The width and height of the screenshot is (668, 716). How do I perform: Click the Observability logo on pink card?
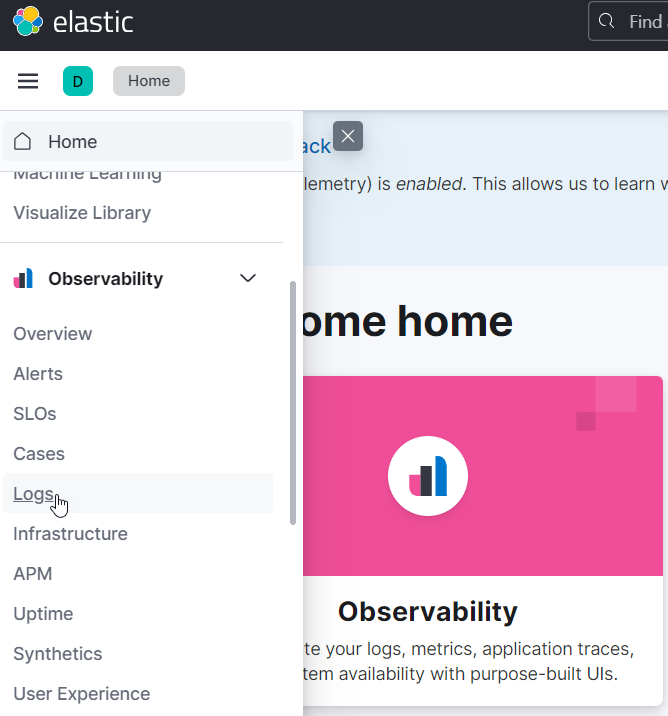click(x=428, y=476)
